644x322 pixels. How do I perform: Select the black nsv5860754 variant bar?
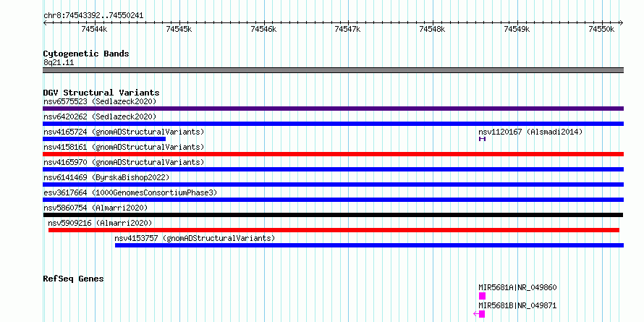[333, 215]
